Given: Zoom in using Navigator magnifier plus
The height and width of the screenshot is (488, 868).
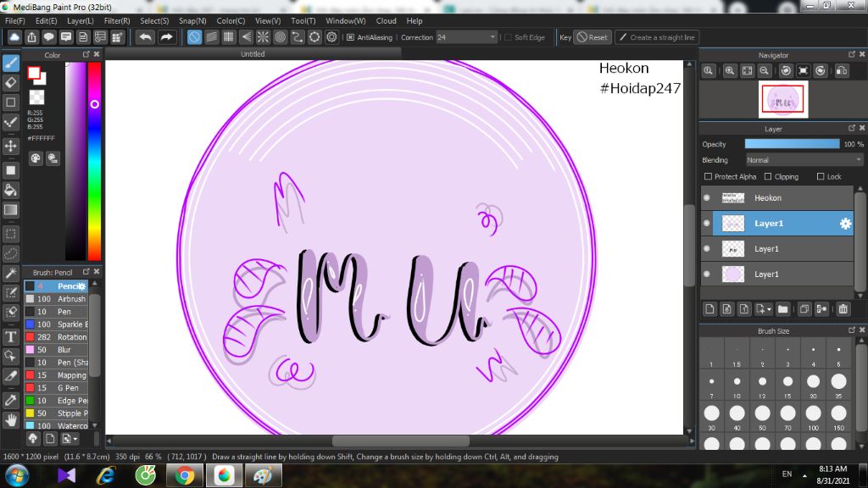Looking at the screenshot, I should click(x=730, y=71).
